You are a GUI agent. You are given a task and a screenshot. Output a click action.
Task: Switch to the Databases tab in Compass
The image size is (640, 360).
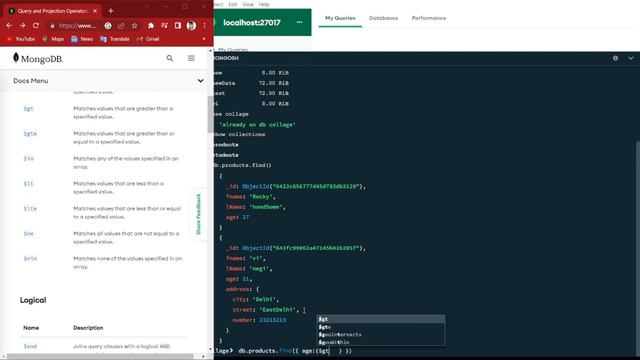383,18
